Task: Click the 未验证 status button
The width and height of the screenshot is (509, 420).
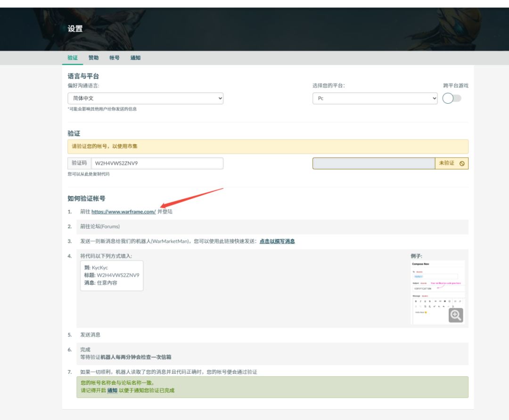Action: pyautogui.click(x=452, y=163)
